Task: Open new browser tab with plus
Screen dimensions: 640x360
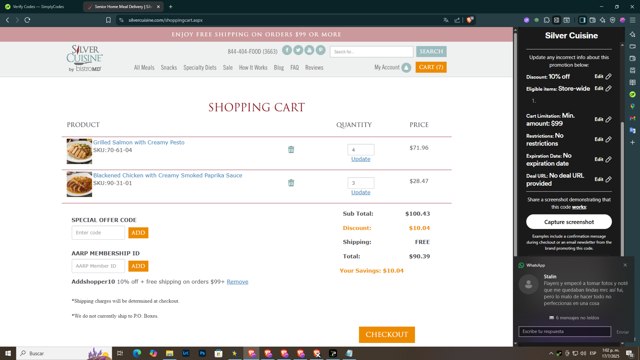Action: 171,7
